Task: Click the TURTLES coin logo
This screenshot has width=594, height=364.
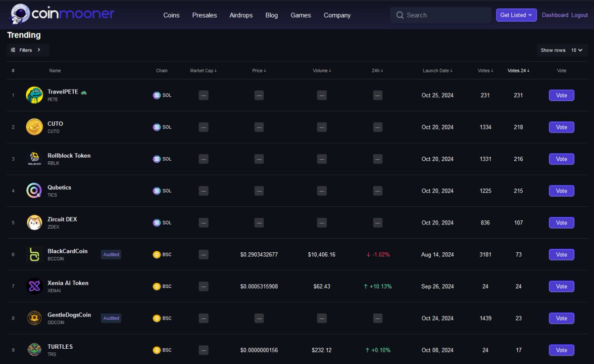Action: 34,350
